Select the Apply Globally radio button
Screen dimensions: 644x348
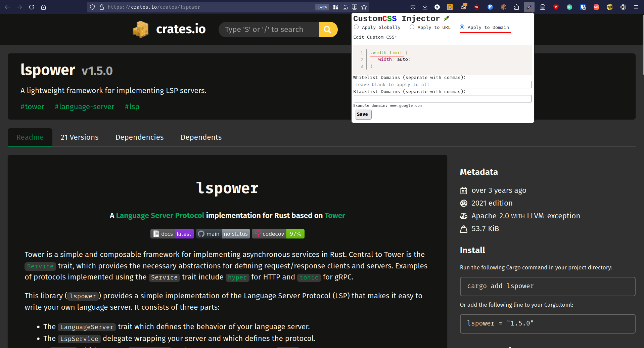click(356, 27)
